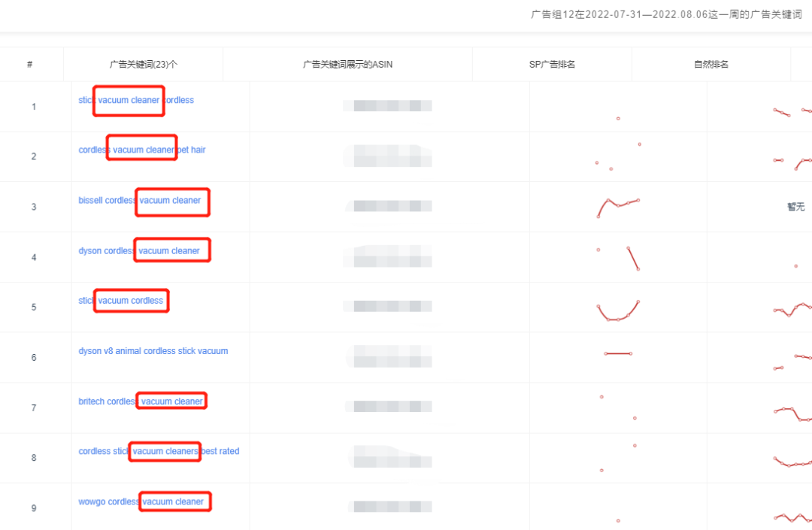Click row number 7
The image size is (812, 530).
pyautogui.click(x=34, y=408)
